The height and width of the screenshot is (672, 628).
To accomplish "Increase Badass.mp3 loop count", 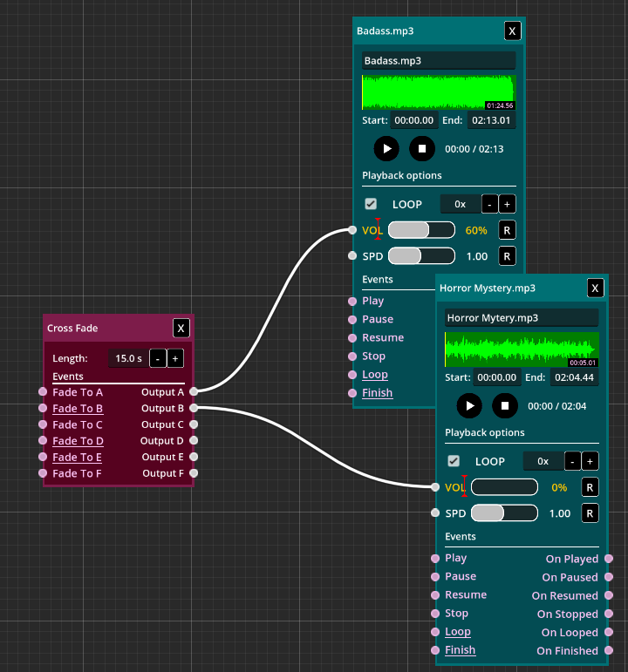I will (x=507, y=204).
